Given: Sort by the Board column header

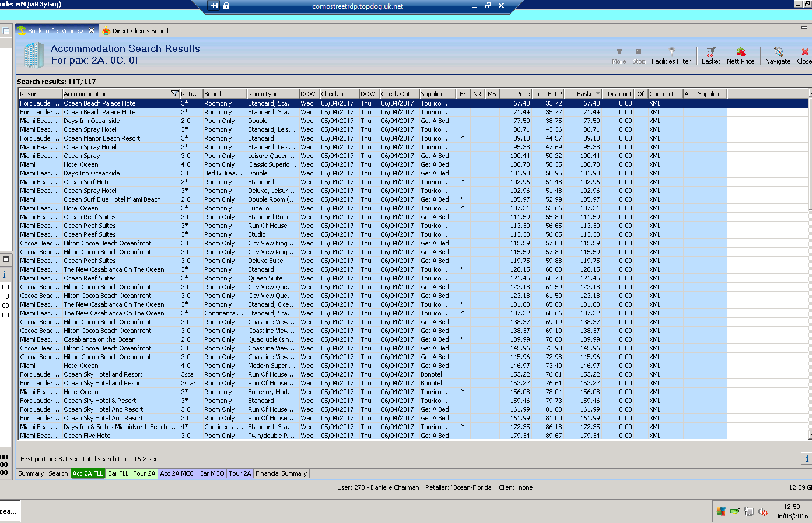Looking at the screenshot, I should point(225,93).
